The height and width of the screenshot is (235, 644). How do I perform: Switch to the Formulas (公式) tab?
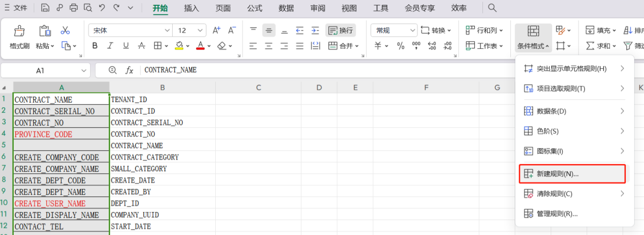point(254,8)
